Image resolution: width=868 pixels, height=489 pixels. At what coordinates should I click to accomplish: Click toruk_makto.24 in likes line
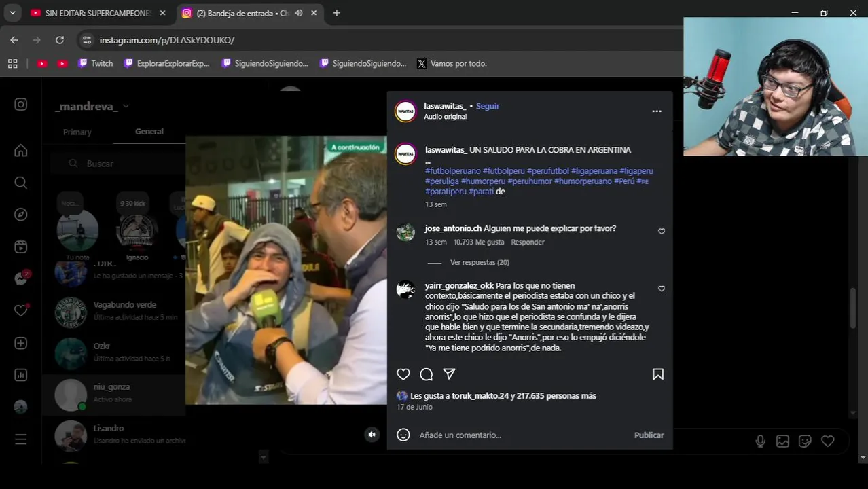pos(480,395)
